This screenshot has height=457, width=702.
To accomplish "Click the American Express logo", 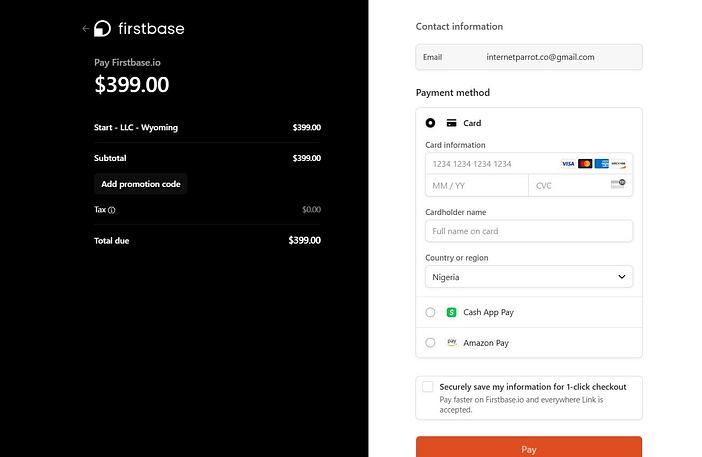I will pos(601,164).
